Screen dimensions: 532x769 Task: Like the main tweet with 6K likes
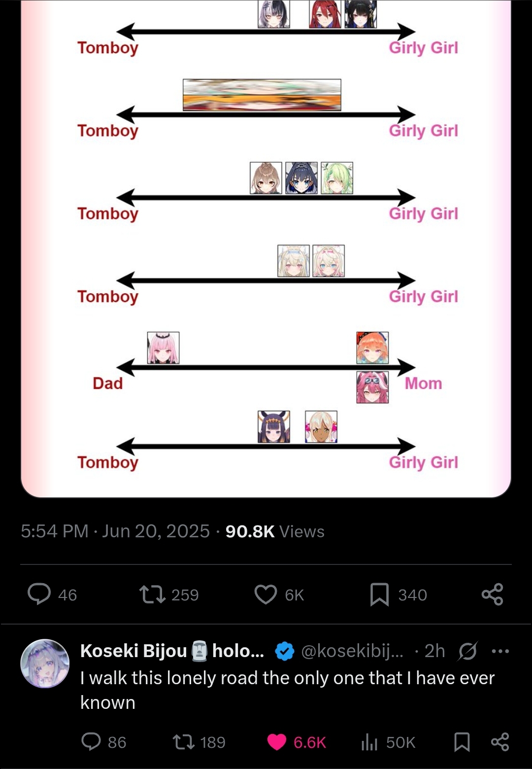coord(279,594)
